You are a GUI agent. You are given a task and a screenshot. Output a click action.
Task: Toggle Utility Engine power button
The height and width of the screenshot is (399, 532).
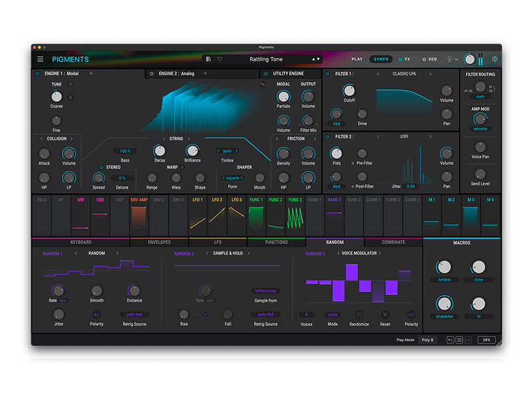(x=266, y=74)
